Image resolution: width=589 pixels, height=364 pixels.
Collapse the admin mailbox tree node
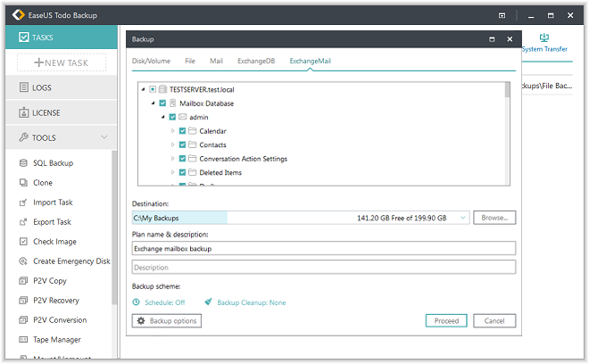tap(162, 117)
